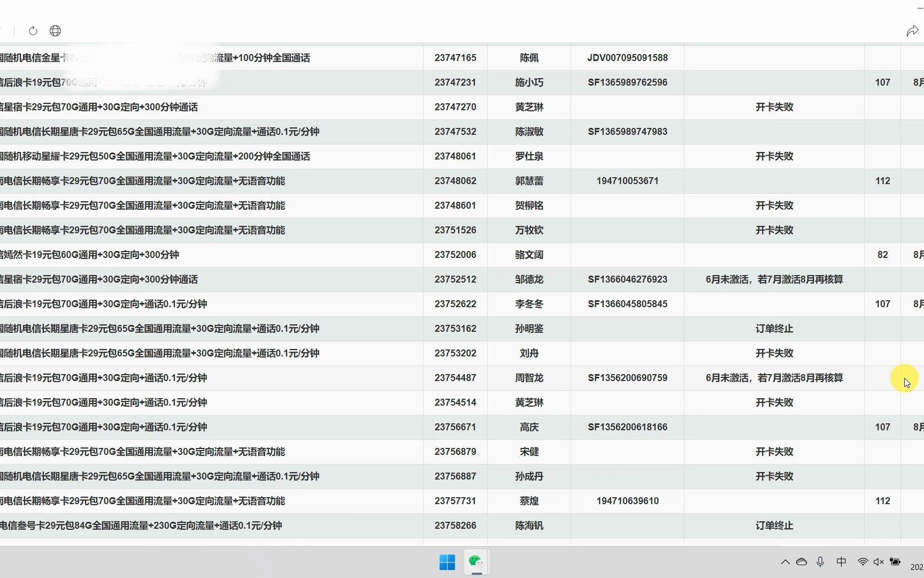Select name cell 刘舟
Viewport: 924px width, 578px height.
point(529,353)
